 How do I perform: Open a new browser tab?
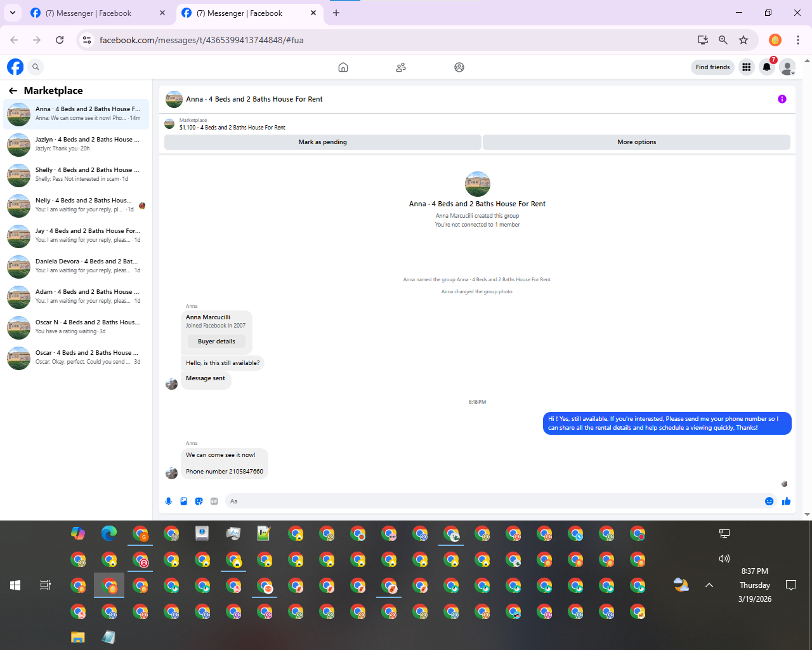coord(336,13)
